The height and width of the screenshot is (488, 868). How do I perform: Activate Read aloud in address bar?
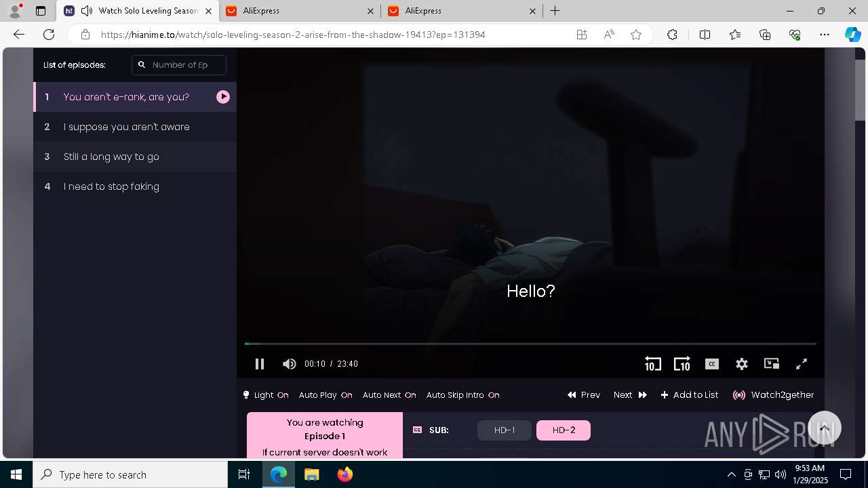(609, 35)
